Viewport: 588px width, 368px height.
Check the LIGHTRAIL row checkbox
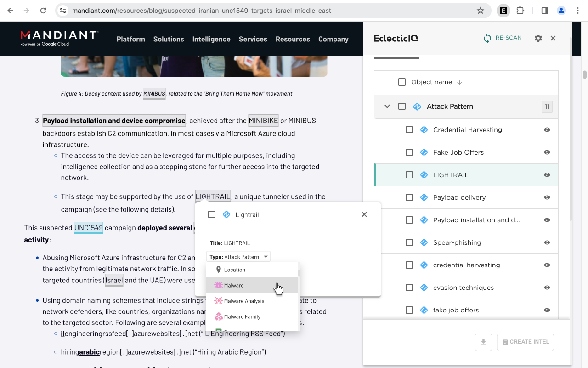coord(409,175)
